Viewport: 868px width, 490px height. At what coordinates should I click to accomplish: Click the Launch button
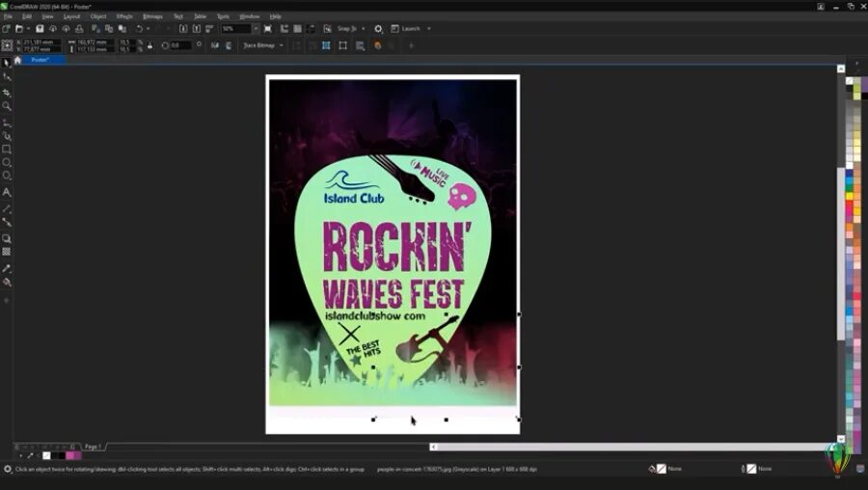[411, 28]
